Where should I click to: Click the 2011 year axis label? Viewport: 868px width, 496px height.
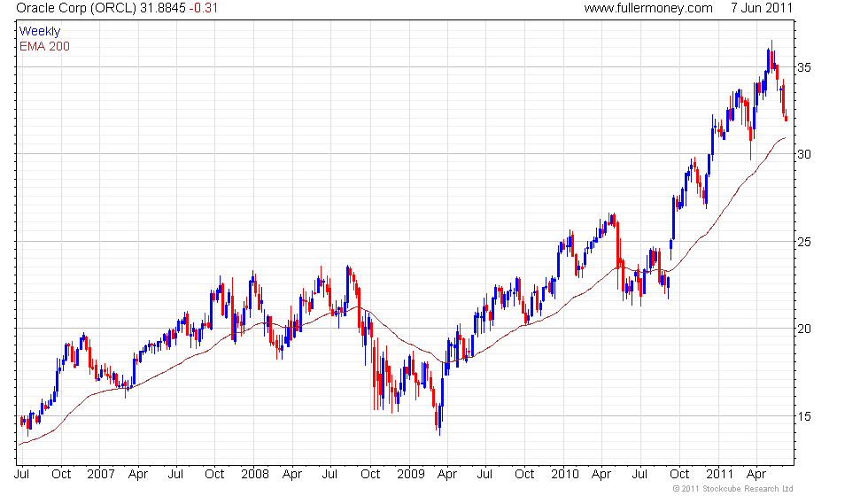719,475
